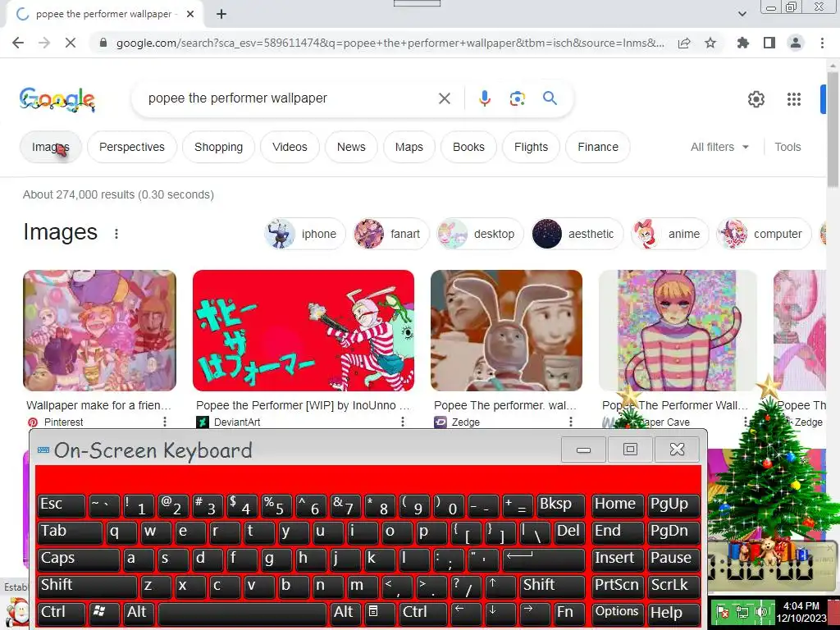
Task: Switch to the Books tab
Action: [x=468, y=147]
